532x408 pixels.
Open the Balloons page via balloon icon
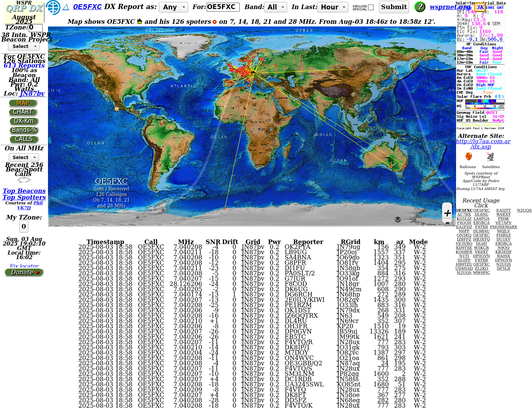[469, 157]
